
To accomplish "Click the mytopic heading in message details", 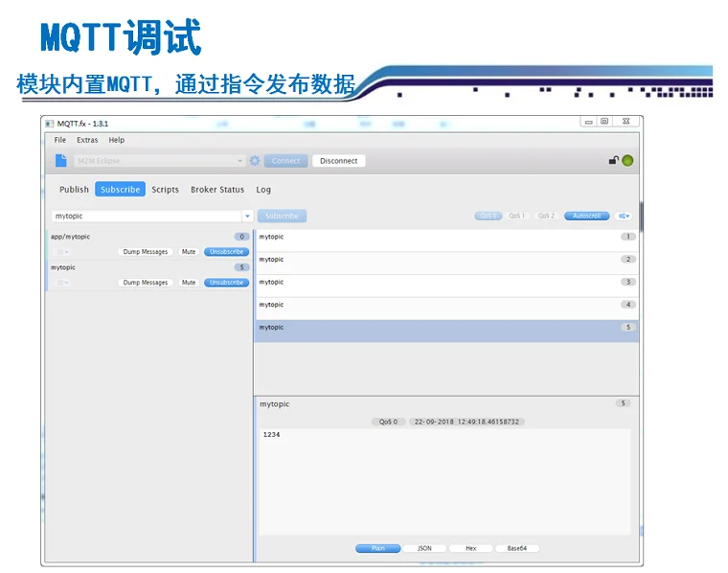I will [274, 404].
